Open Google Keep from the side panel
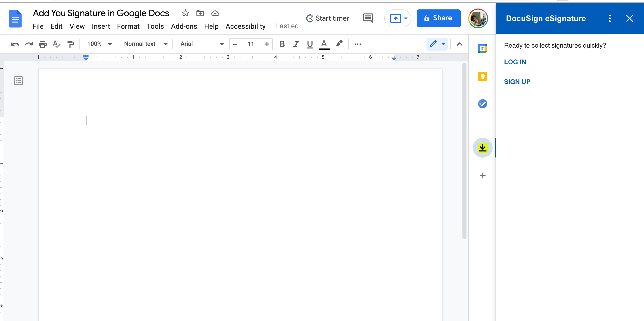The height and width of the screenshot is (321, 644). pyautogui.click(x=482, y=76)
